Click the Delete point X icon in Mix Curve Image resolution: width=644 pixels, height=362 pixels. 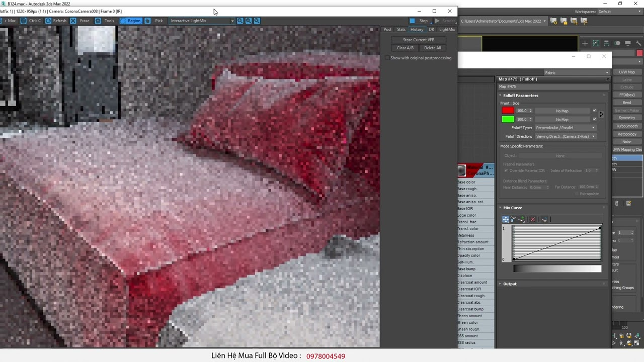click(532, 219)
